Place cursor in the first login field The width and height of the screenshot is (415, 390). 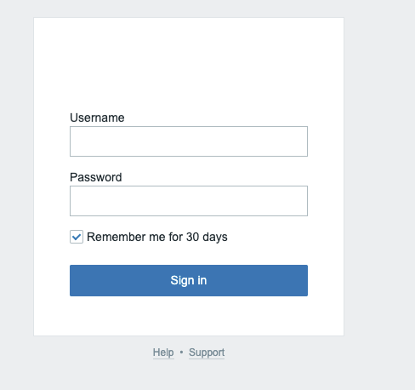pyautogui.click(x=189, y=141)
